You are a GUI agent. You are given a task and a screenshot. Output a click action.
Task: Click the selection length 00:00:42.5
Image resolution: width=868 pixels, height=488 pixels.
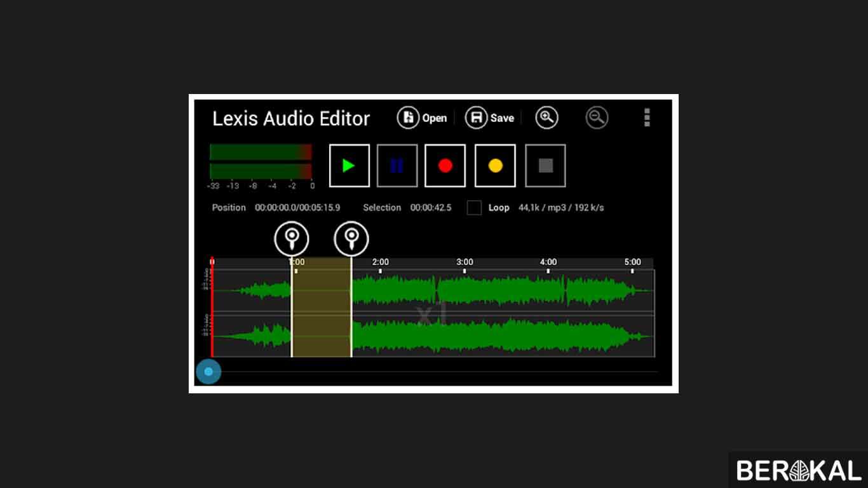pos(431,208)
